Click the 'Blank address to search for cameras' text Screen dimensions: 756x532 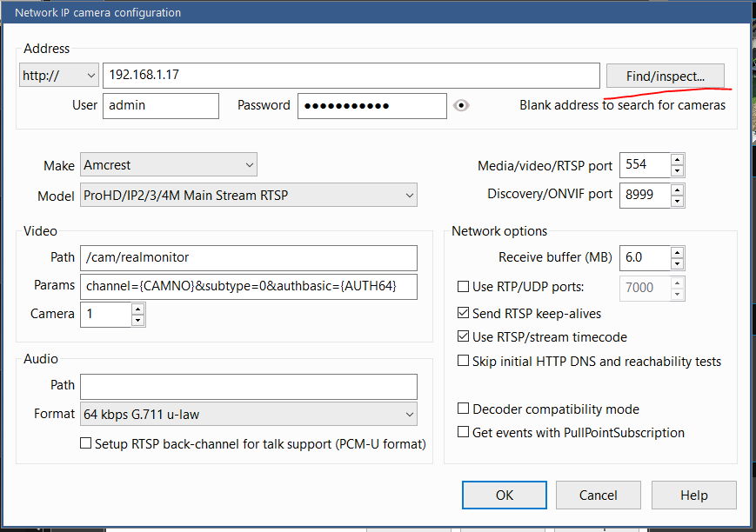622,105
